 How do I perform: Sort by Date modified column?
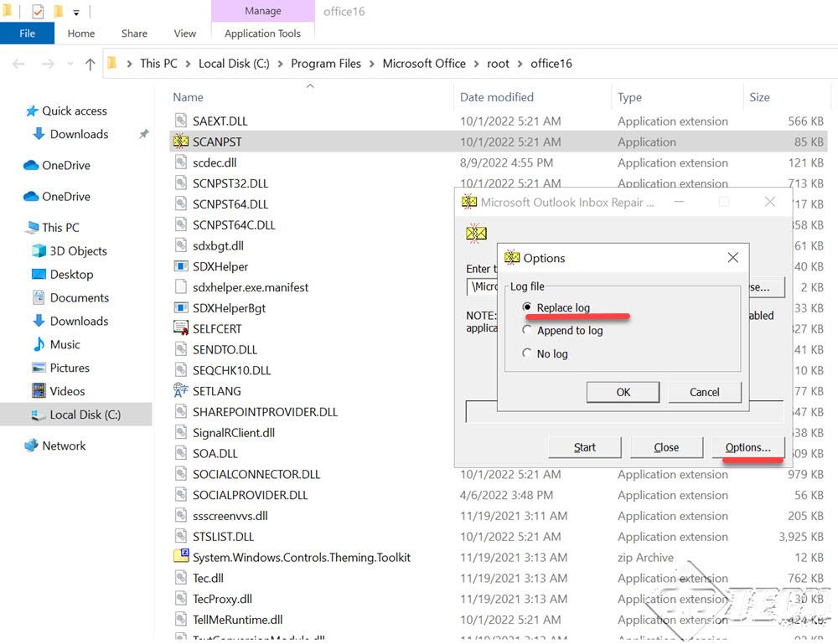tap(496, 97)
